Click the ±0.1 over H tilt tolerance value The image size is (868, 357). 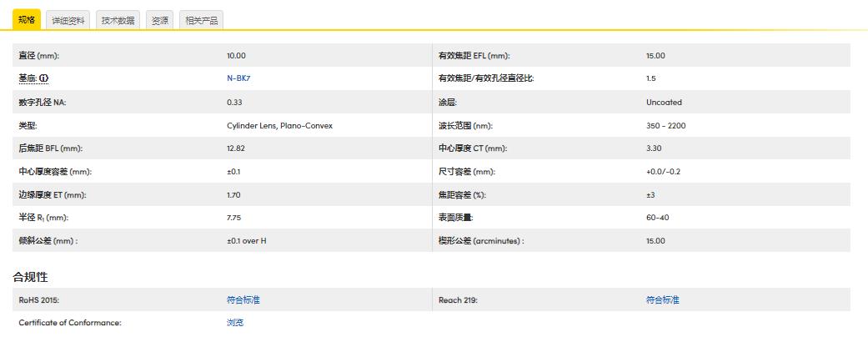coord(246,241)
